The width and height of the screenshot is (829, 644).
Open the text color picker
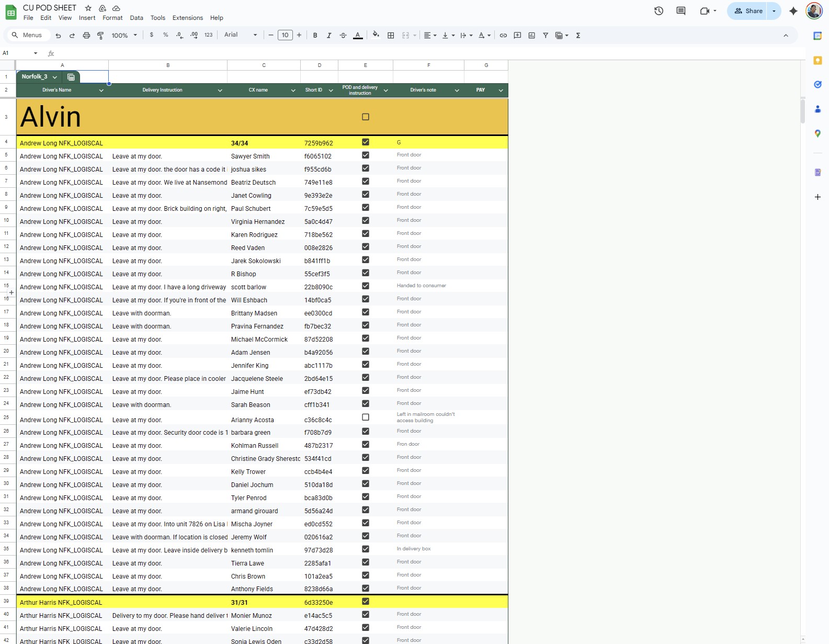tap(358, 36)
